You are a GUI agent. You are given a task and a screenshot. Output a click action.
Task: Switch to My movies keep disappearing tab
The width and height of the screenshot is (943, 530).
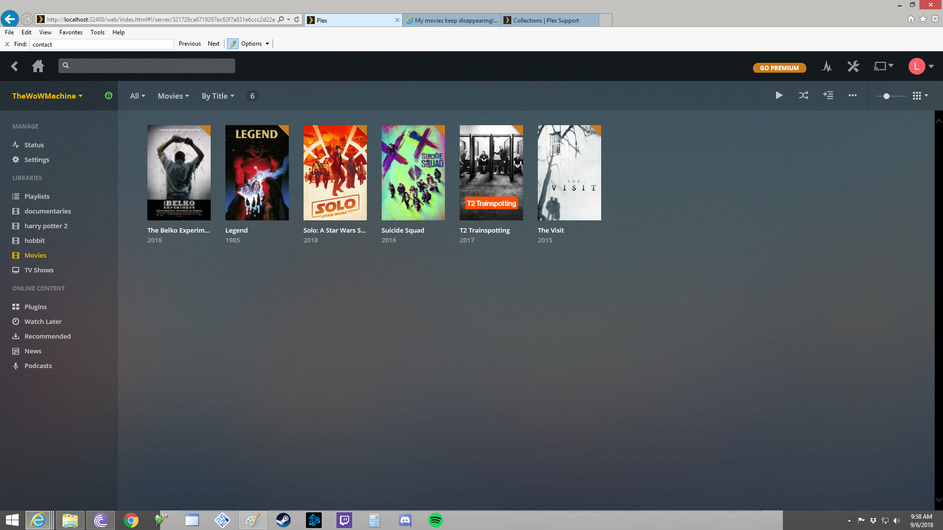tap(452, 20)
